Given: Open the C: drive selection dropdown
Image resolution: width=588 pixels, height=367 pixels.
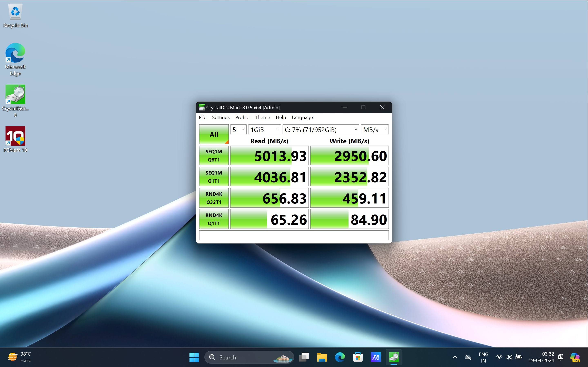Looking at the screenshot, I should coord(321,130).
